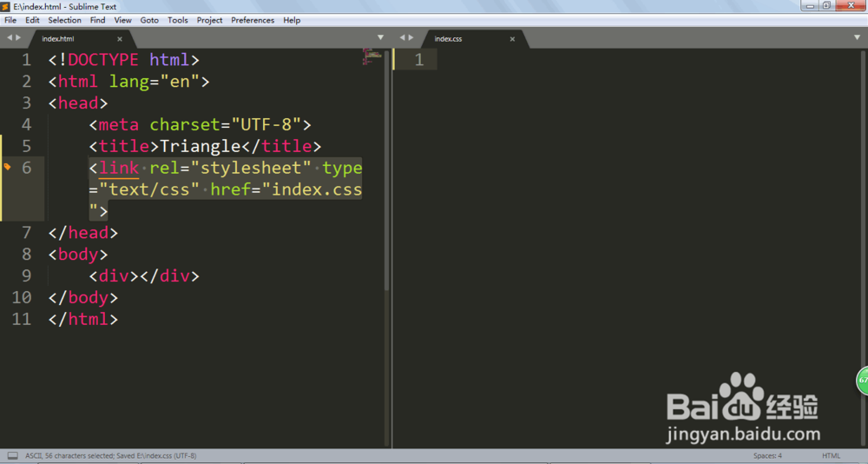Click line number 6 in gutter

[26, 168]
